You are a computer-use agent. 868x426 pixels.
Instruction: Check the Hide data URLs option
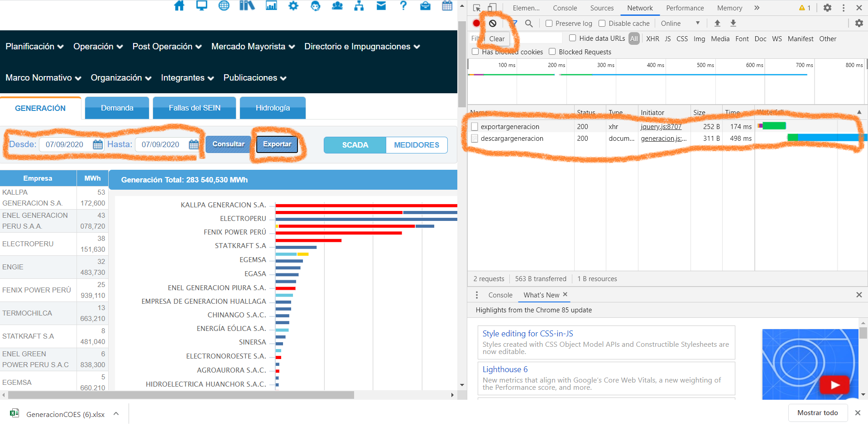point(573,38)
